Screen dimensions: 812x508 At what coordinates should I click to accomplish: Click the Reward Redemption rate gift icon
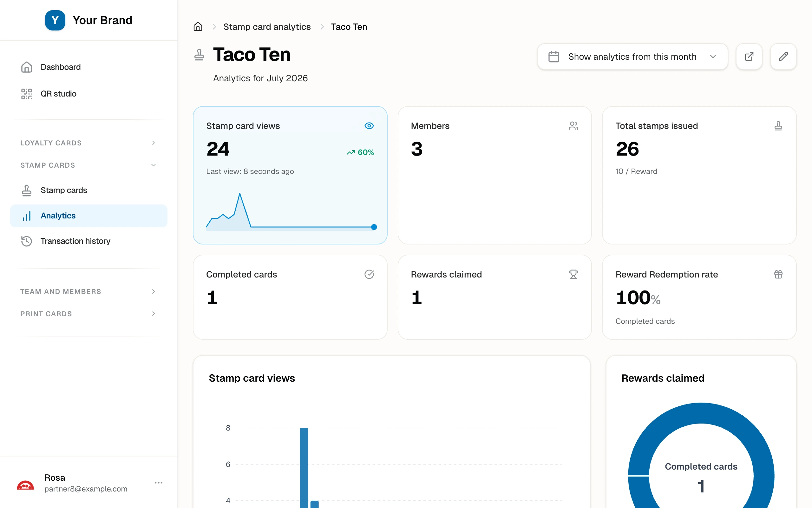click(778, 274)
